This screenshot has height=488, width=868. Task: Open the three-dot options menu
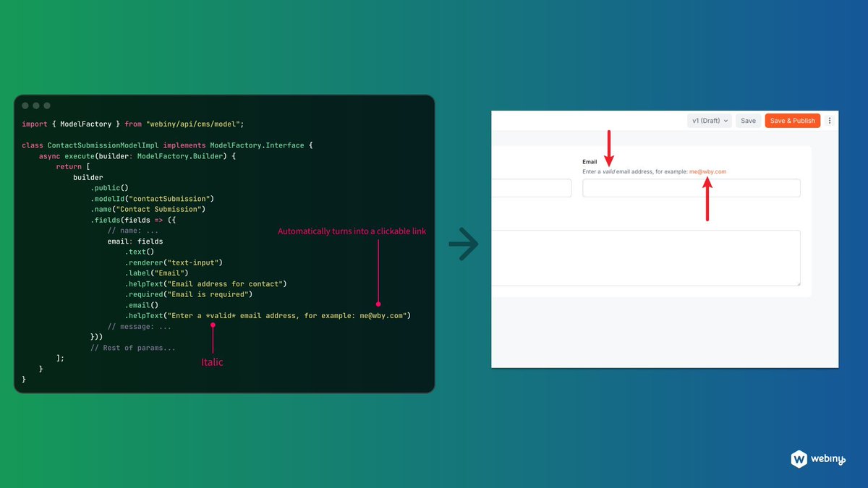pyautogui.click(x=830, y=121)
